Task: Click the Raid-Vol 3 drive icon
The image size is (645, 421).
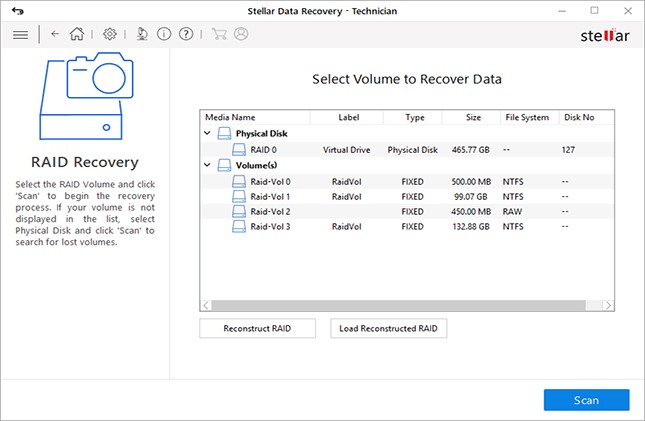Action: click(239, 226)
